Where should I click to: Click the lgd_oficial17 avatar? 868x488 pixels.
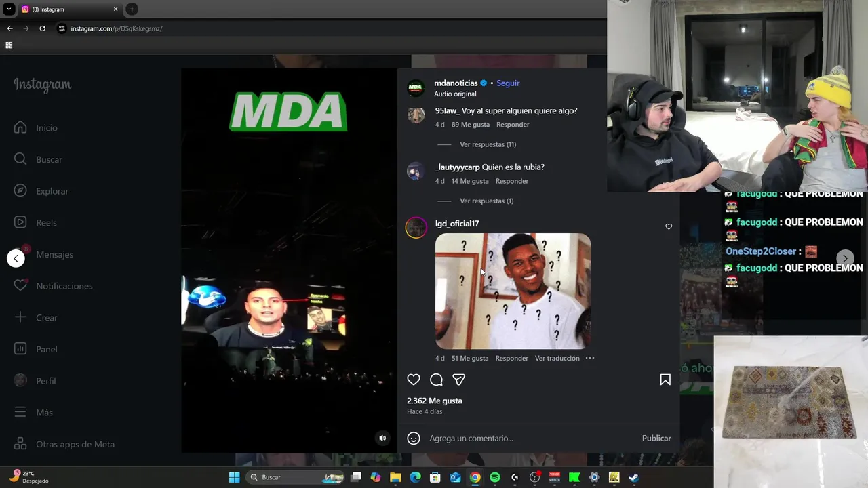click(x=416, y=228)
